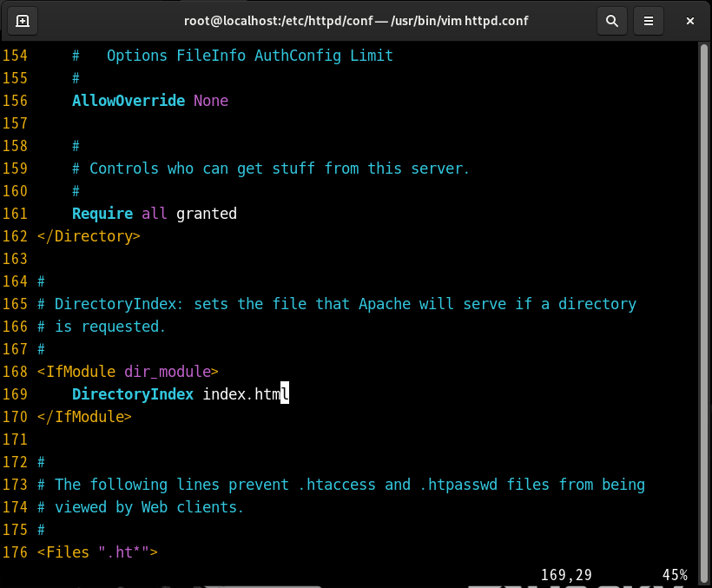
Task: Click 'AllowOverride' on line 156
Action: pos(129,101)
